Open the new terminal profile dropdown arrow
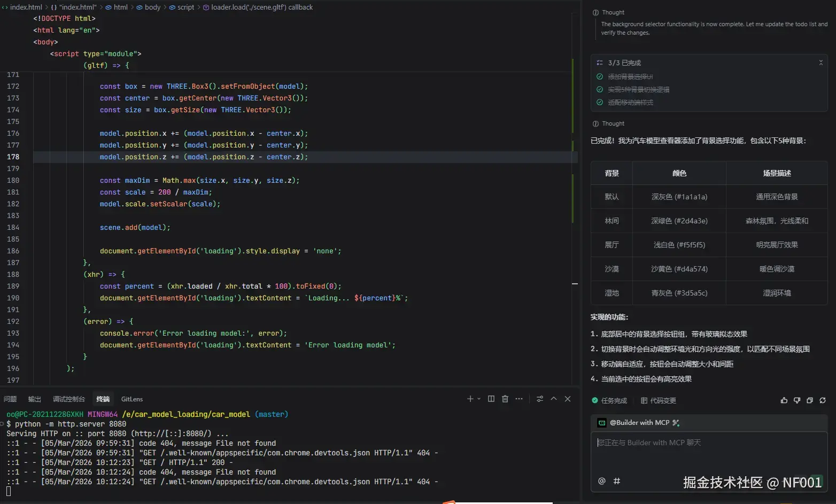The image size is (836, 504). [x=479, y=399]
